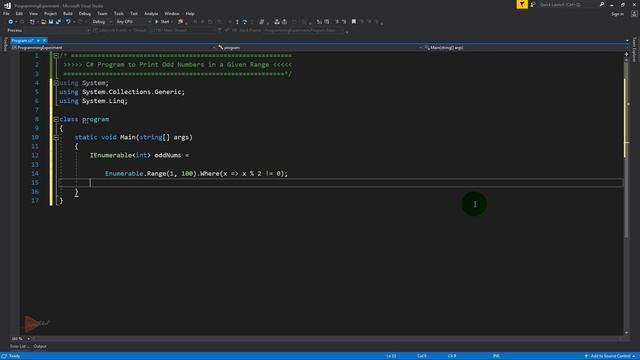This screenshot has width=640, height=360.
Task: Collapse the header comment block outline
Action: click(x=56, y=56)
